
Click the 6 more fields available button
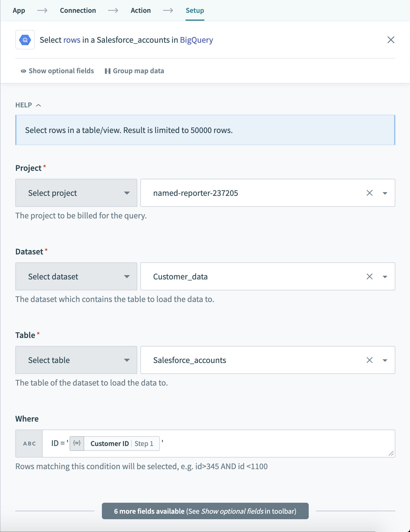[205, 511]
